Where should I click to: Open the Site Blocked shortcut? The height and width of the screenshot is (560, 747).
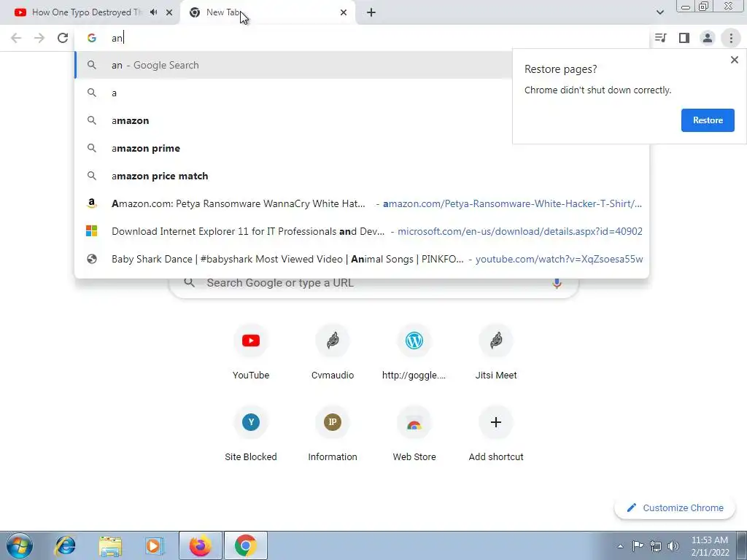click(x=251, y=433)
